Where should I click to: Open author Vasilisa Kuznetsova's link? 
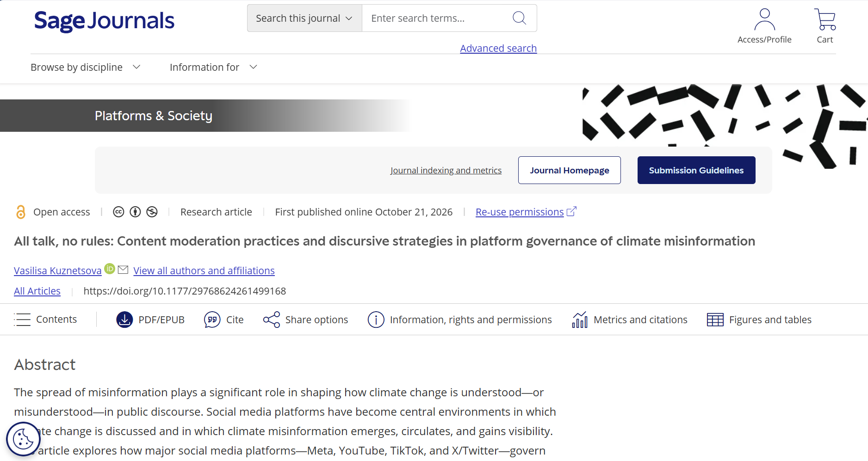(58, 270)
